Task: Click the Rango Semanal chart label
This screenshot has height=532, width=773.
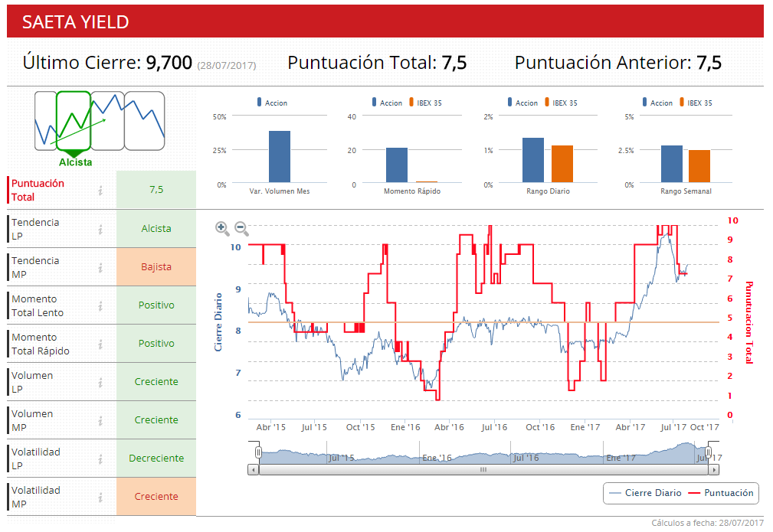Action: (x=686, y=191)
